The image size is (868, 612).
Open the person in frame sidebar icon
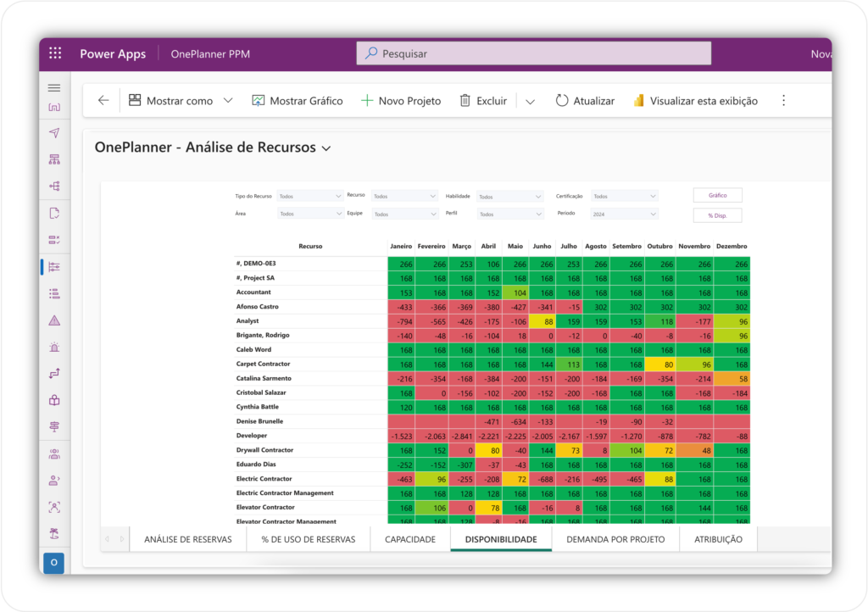[54, 507]
